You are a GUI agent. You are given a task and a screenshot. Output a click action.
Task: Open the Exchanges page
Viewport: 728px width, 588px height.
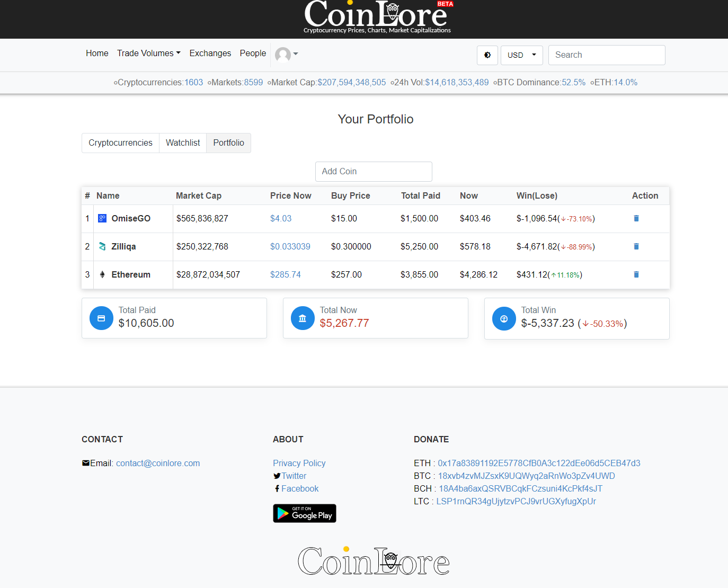(x=210, y=53)
